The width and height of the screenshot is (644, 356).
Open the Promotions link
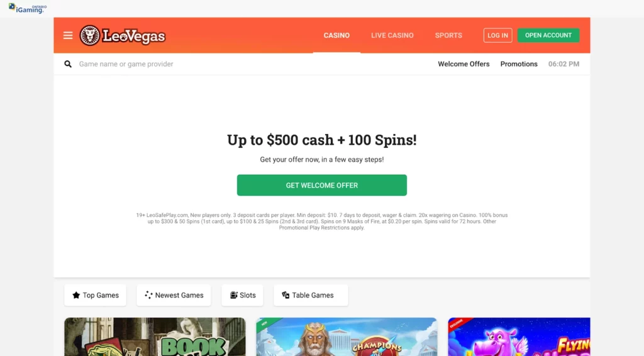point(519,64)
